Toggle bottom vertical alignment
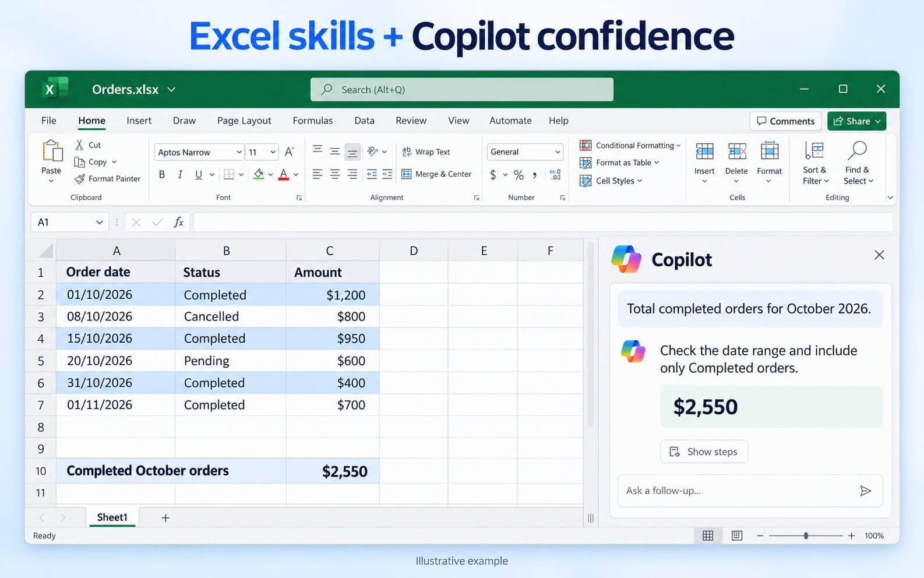924x578 pixels. click(352, 152)
